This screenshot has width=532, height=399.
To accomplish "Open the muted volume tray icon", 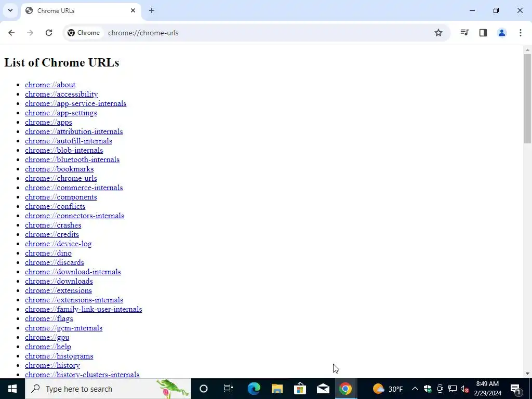I will 465,389.
